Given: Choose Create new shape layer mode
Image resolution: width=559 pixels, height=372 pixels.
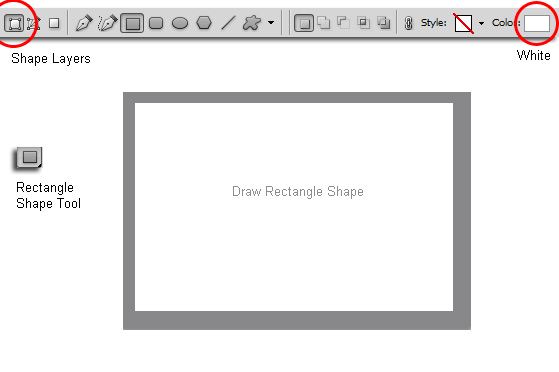Looking at the screenshot, I should (x=304, y=23).
